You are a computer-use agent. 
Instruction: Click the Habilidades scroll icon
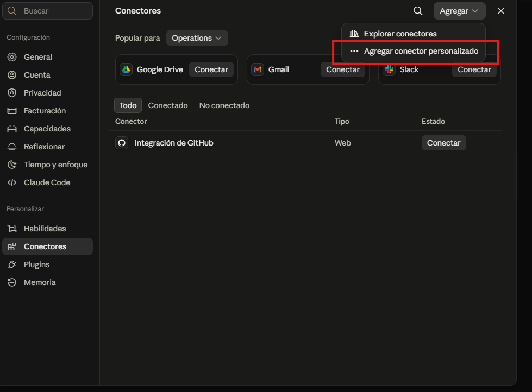(12, 229)
